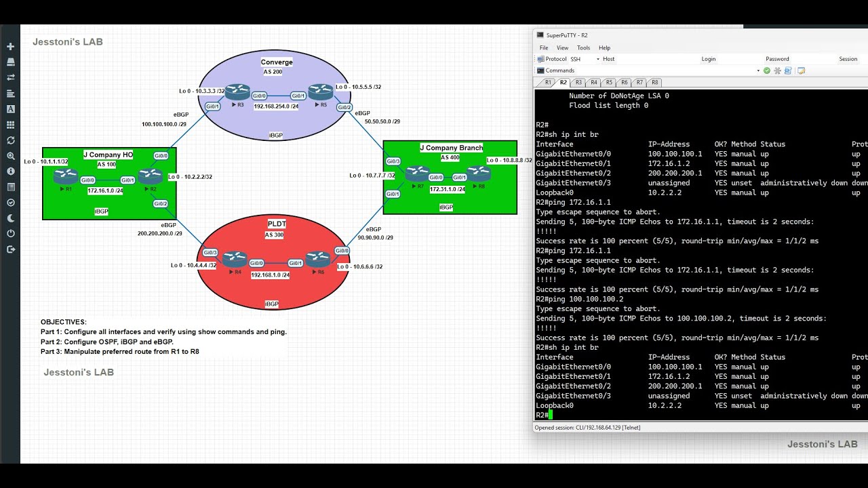This screenshot has height=488, width=868.
Task: Click the '200.200.200.0 /29' link label
Action: (160, 233)
